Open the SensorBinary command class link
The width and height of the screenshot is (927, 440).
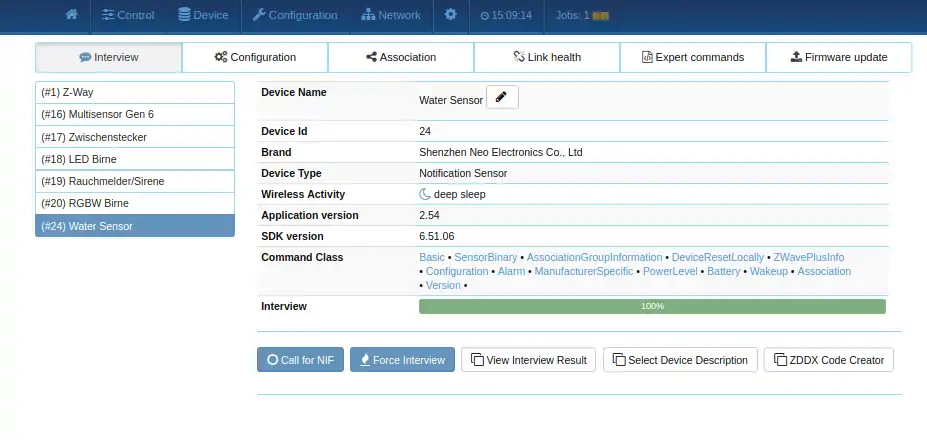pyautogui.click(x=485, y=257)
